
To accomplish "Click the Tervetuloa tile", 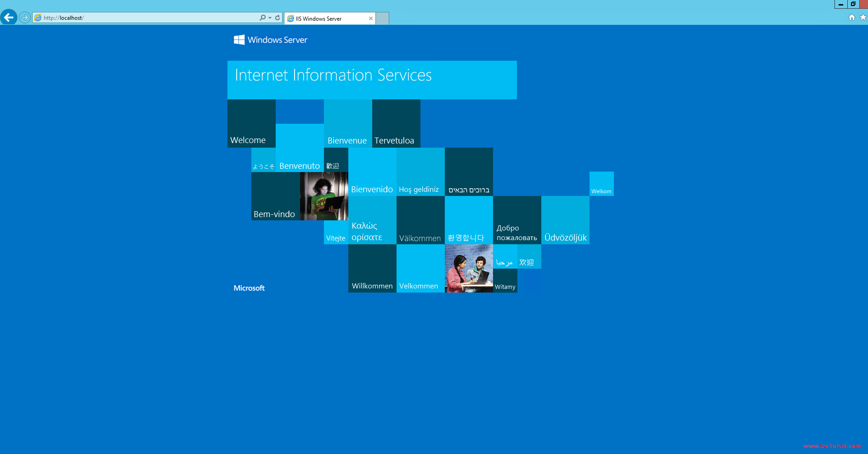I will [396, 123].
